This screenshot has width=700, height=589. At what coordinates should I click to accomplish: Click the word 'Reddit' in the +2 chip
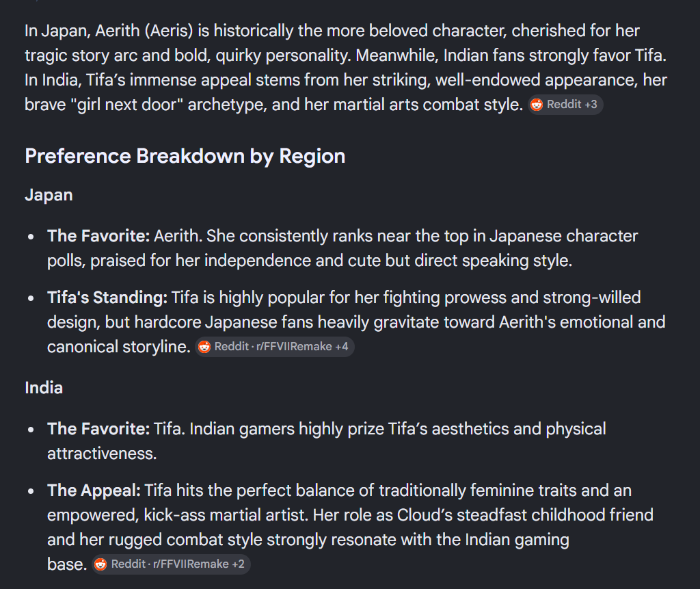coord(128,564)
